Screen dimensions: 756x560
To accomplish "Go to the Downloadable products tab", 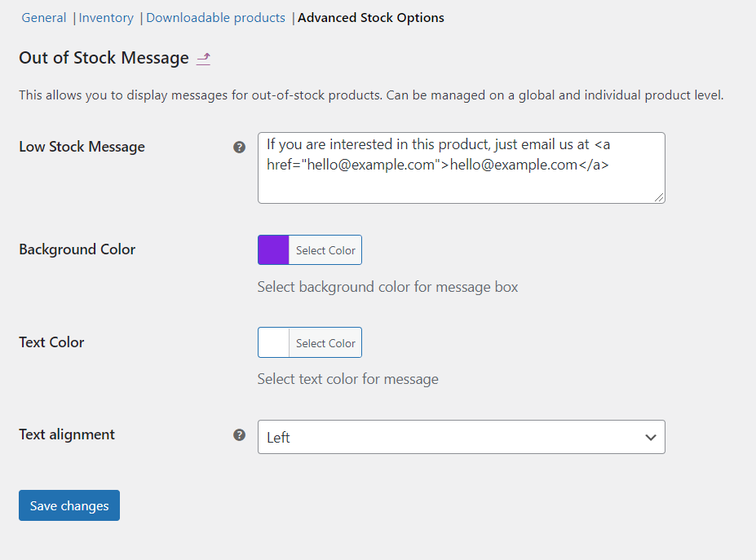I will [x=215, y=17].
